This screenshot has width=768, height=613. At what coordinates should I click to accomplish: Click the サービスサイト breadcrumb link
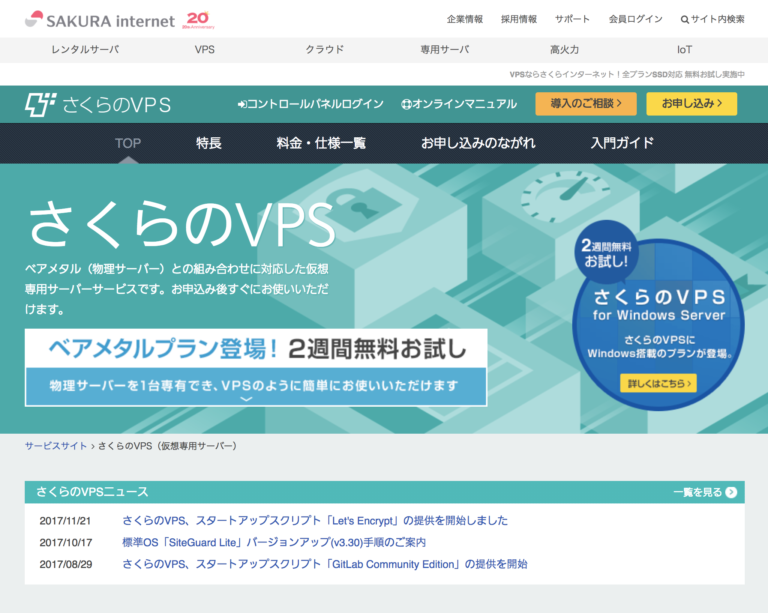[56, 446]
